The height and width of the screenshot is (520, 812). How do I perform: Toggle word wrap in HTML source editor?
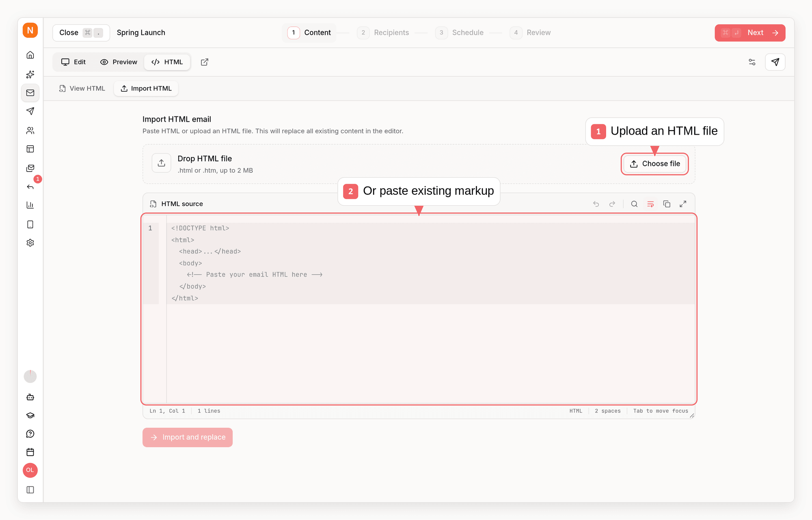click(650, 204)
